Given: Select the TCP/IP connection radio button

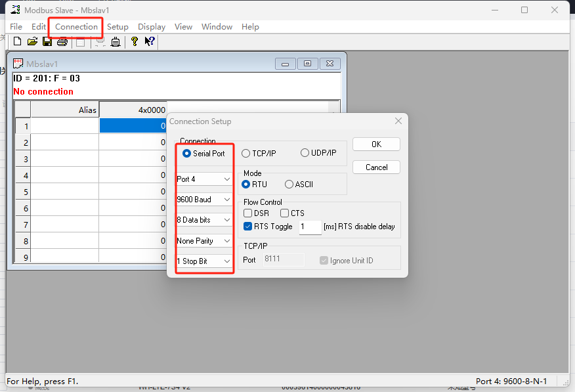Looking at the screenshot, I should (x=246, y=153).
